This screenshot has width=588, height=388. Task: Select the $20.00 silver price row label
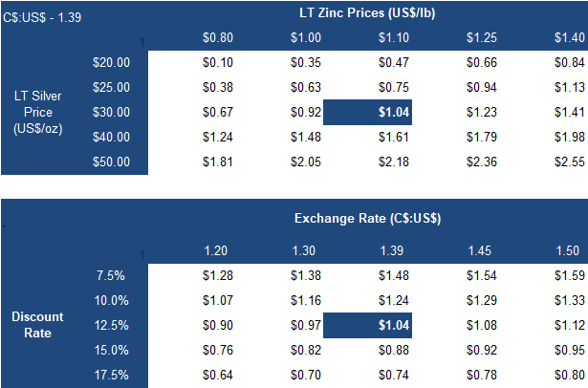(112, 62)
